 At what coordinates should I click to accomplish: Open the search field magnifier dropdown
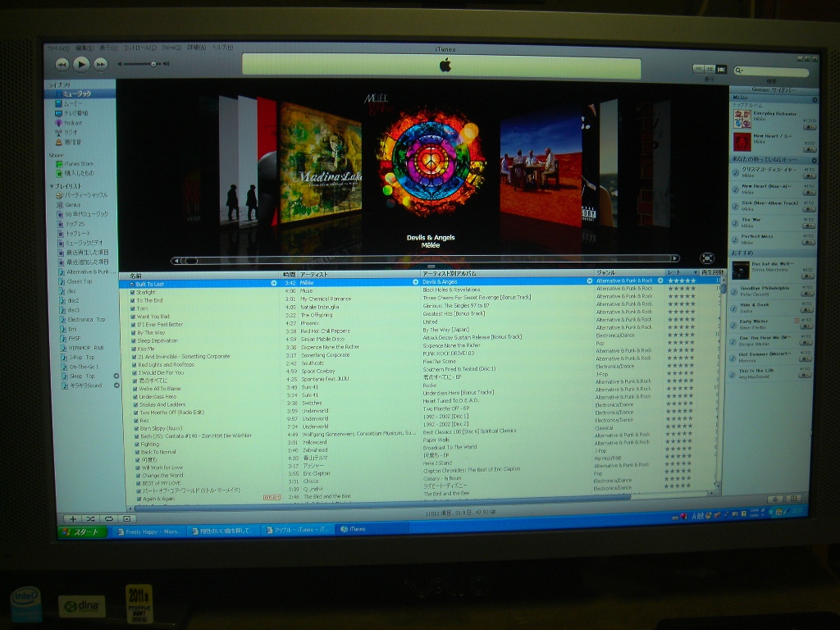pyautogui.click(x=739, y=71)
